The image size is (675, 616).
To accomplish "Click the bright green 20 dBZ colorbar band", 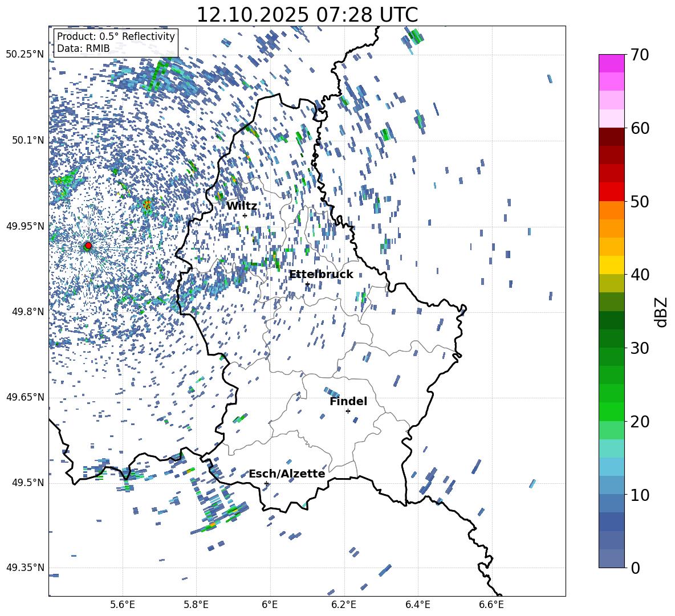I will (x=611, y=411).
